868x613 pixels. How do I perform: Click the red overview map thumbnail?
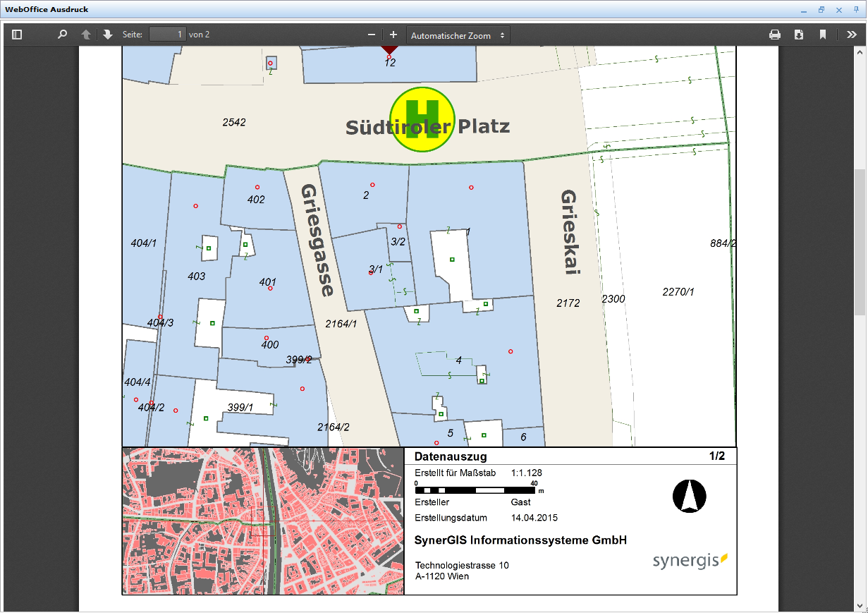click(x=263, y=521)
